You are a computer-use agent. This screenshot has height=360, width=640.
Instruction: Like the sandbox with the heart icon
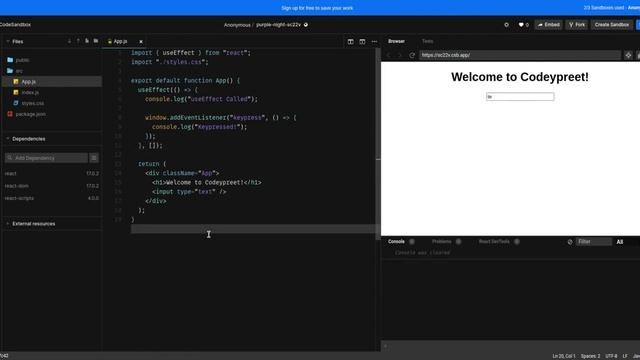tap(521, 25)
